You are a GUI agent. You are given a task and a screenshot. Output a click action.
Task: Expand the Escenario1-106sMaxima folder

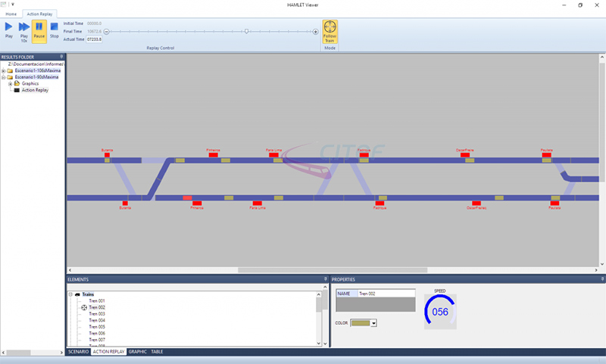click(4, 70)
